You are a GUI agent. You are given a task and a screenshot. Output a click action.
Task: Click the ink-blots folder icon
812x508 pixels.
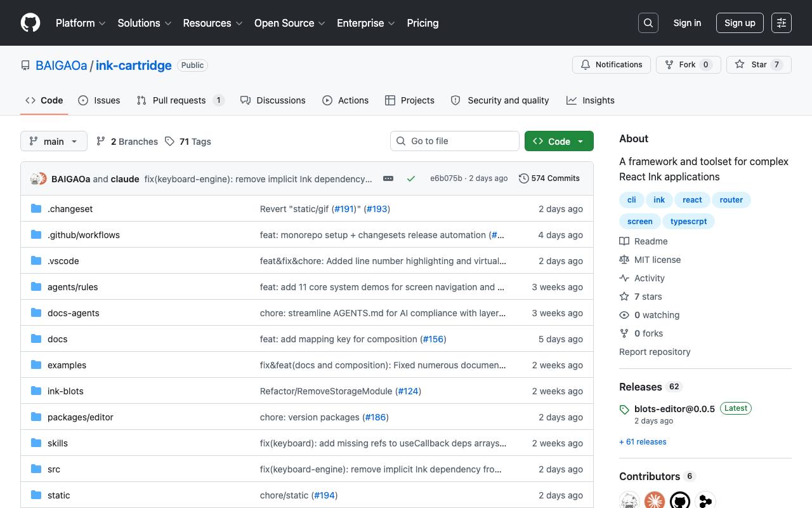[36, 391]
